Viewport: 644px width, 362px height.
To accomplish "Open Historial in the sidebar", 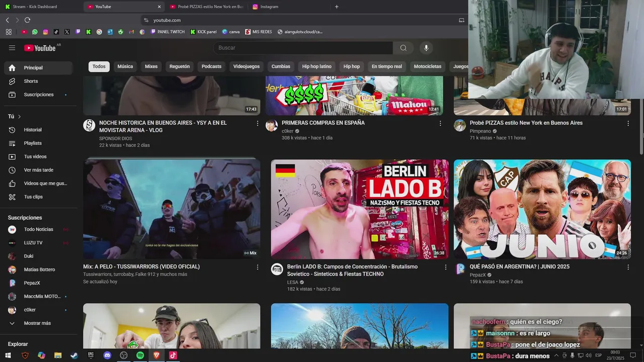I will 38,130.
